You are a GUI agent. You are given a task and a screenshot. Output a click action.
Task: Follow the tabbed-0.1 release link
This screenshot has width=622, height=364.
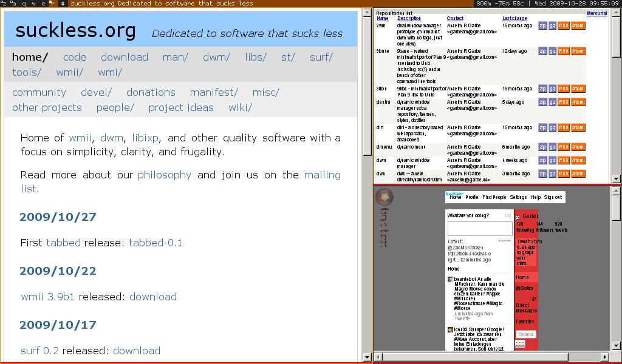(x=155, y=243)
